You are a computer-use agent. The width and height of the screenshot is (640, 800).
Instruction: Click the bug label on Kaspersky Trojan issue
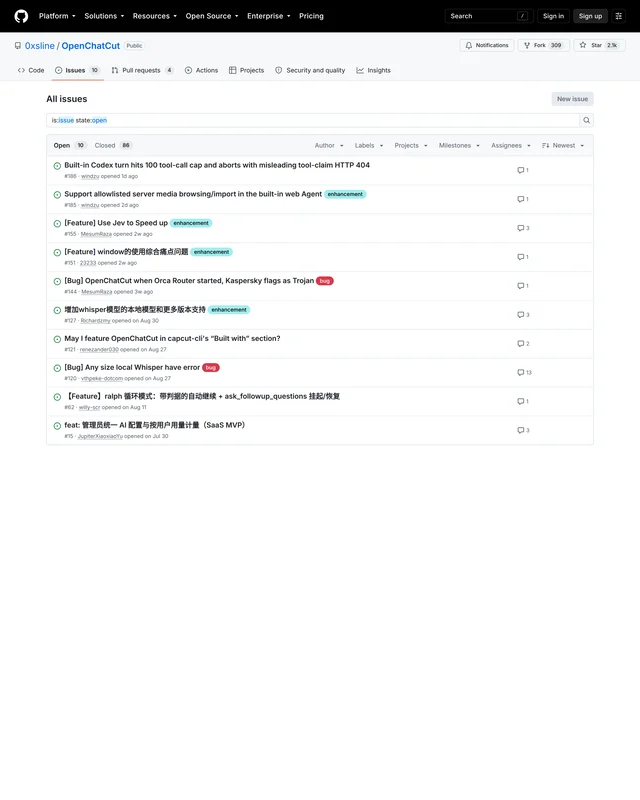click(325, 281)
